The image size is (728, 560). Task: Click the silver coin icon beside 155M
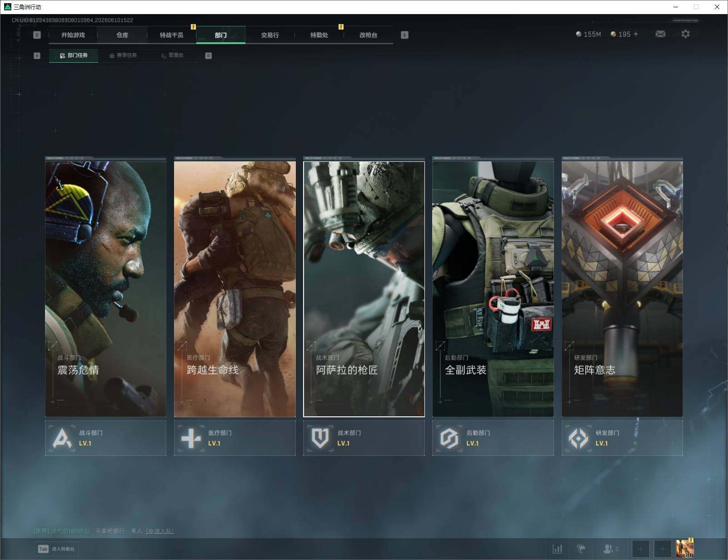578,34
